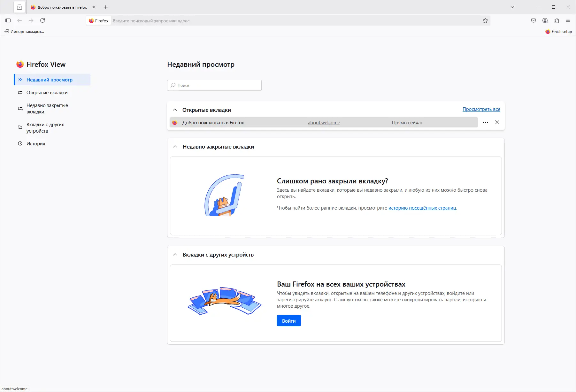
Task: Open the list-all-tabs dropdown chevron
Action: tap(512, 7)
